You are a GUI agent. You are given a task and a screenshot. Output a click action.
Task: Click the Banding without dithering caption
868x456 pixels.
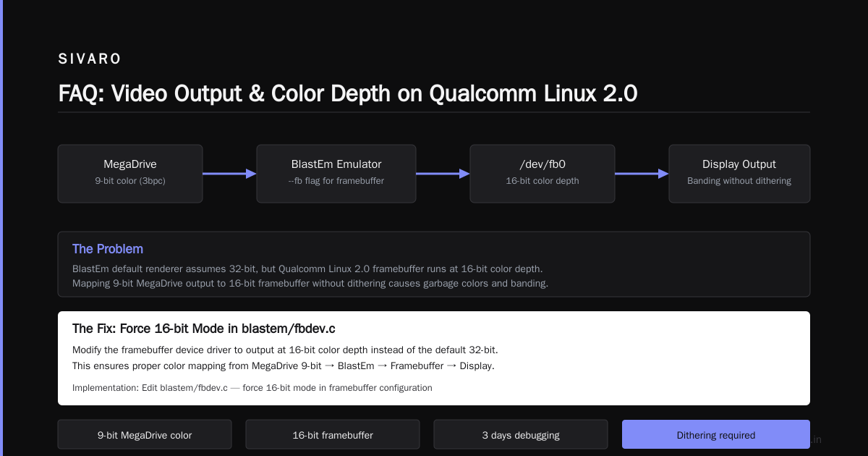[739, 181]
